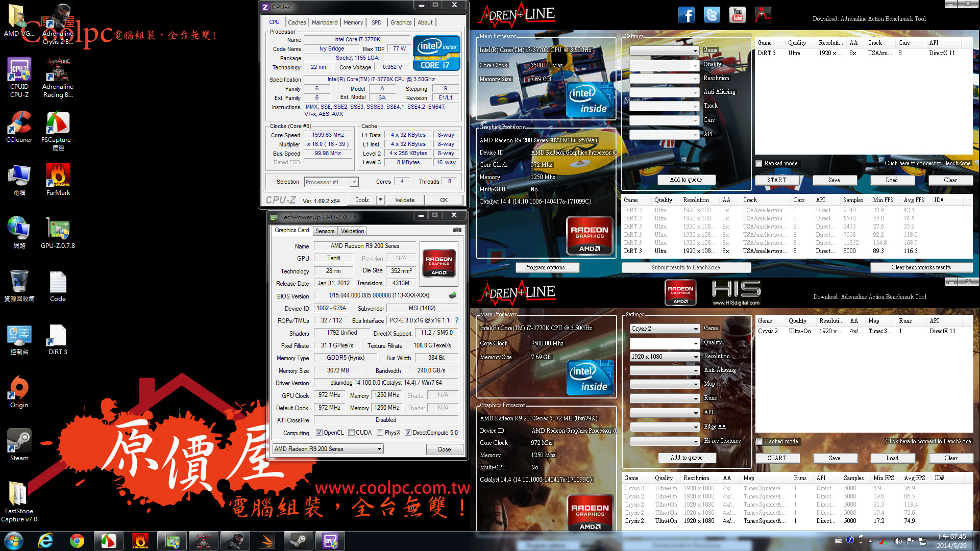Click Close button in GPU-Z window
This screenshot has height=551, width=980.
(444, 449)
